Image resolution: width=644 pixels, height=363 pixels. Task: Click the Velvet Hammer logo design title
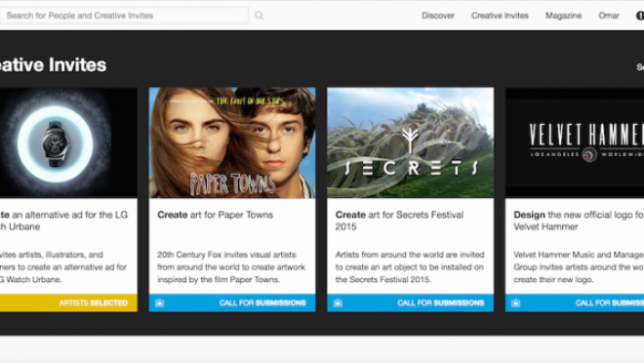click(x=579, y=221)
